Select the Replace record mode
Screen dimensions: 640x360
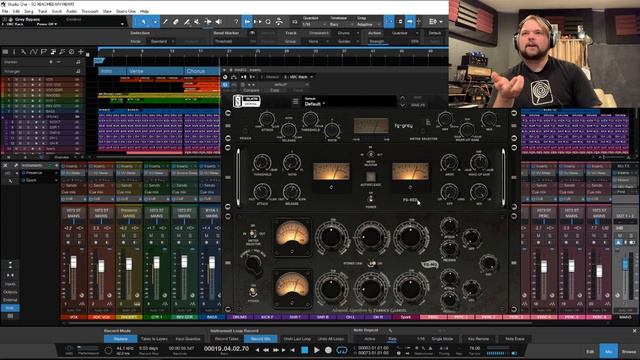(120, 339)
